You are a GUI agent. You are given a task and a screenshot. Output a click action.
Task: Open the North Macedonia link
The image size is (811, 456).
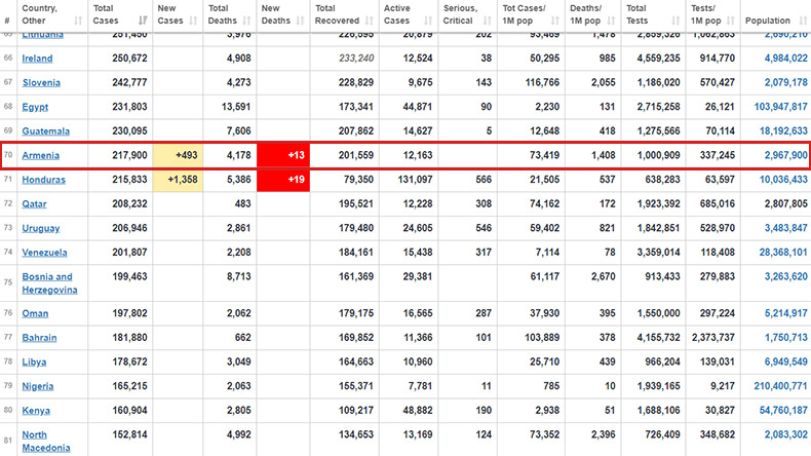pos(46,442)
